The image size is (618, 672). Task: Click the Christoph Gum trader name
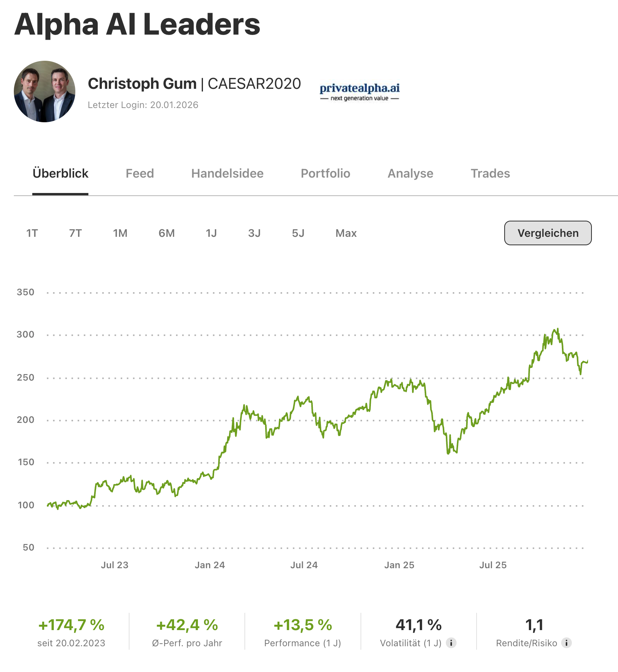point(142,84)
